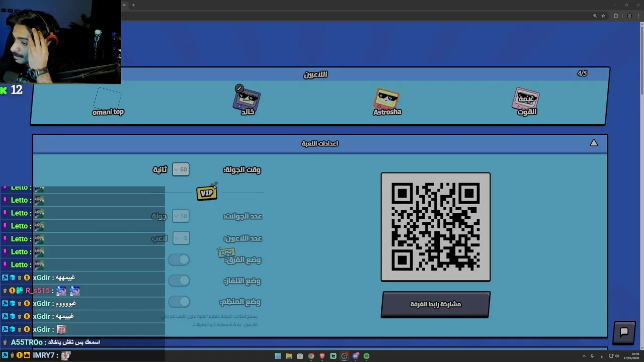Click the القوت player name

(x=527, y=112)
